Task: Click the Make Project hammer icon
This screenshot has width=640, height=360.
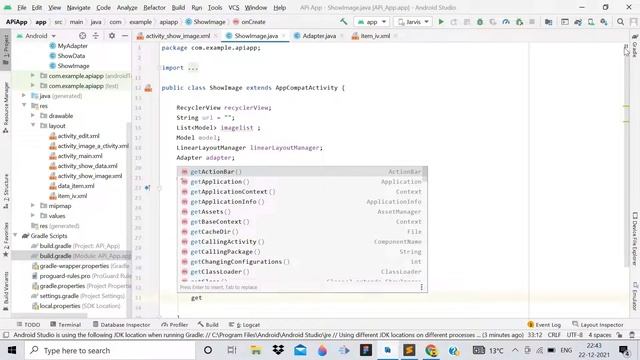Action: [x=344, y=22]
